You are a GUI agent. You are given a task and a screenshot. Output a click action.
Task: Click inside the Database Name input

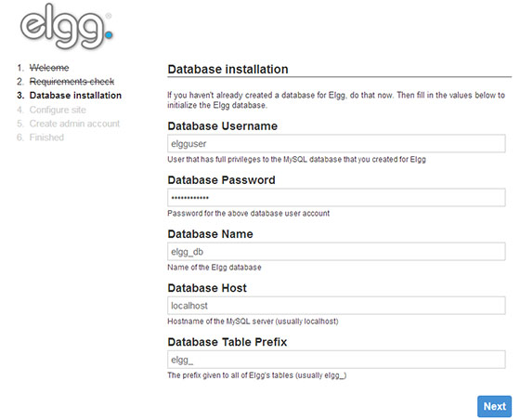(x=336, y=252)
